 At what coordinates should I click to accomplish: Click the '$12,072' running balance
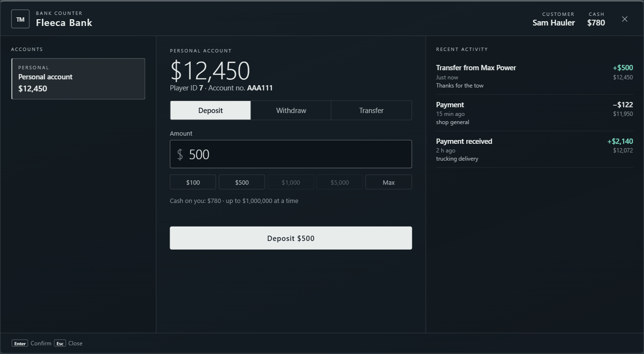point(623,151)
